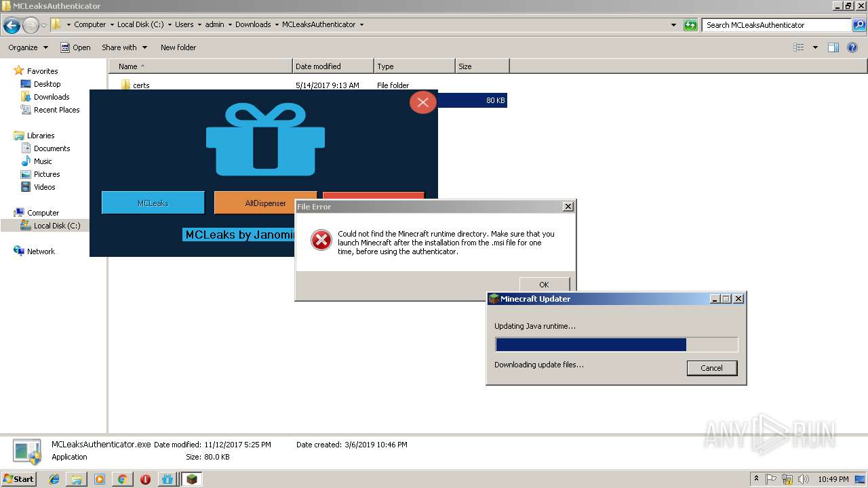
Task: Open Favorites in navigation pane
Action: pyautogui.click(x=42, y=71)
